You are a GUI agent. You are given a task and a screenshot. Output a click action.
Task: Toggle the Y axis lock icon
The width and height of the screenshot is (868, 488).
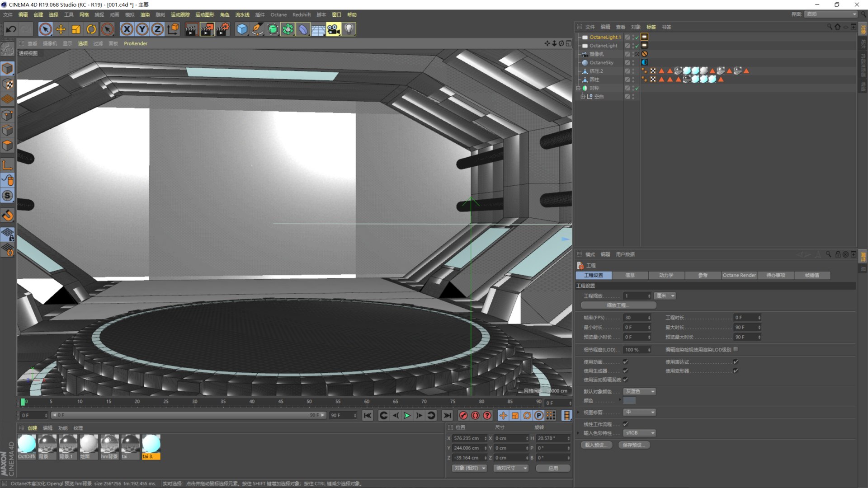pos(142,29)
